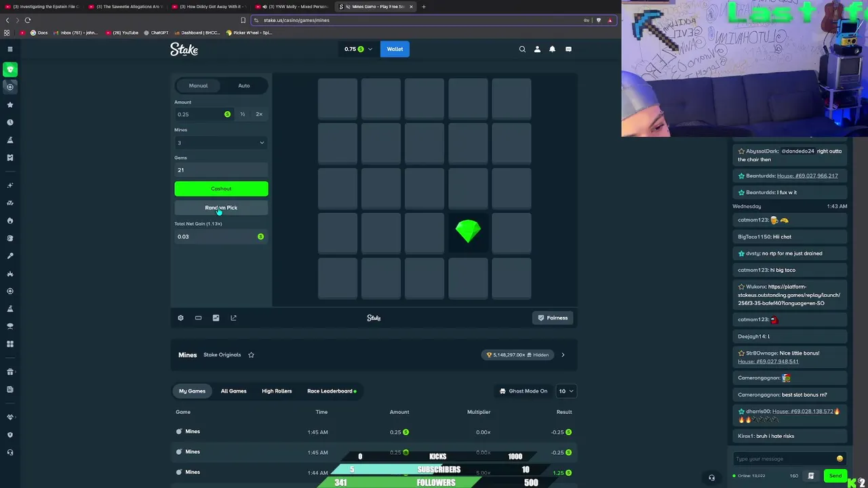Click the 5,148,297.00x Hidden max win badge
The height and width of the screenshot is (488, 868).
click(x=518, y=354)
